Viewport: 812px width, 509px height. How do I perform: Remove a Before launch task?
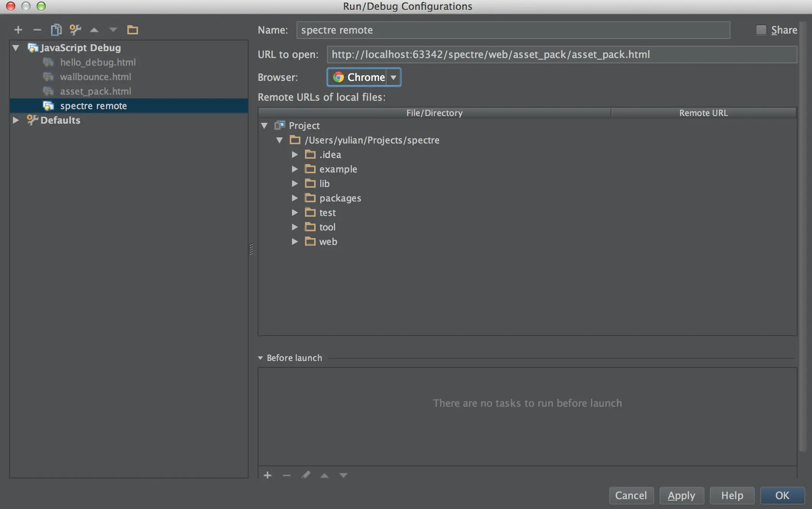pyautogui.click(x=287, y=475)
